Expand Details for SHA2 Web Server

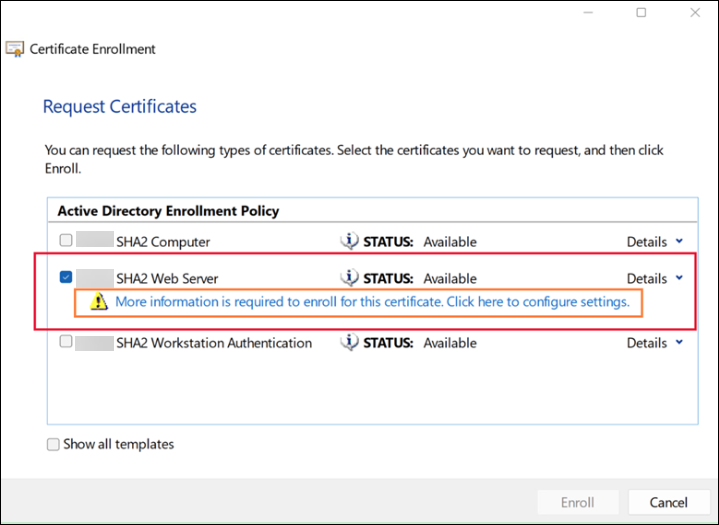655,278
